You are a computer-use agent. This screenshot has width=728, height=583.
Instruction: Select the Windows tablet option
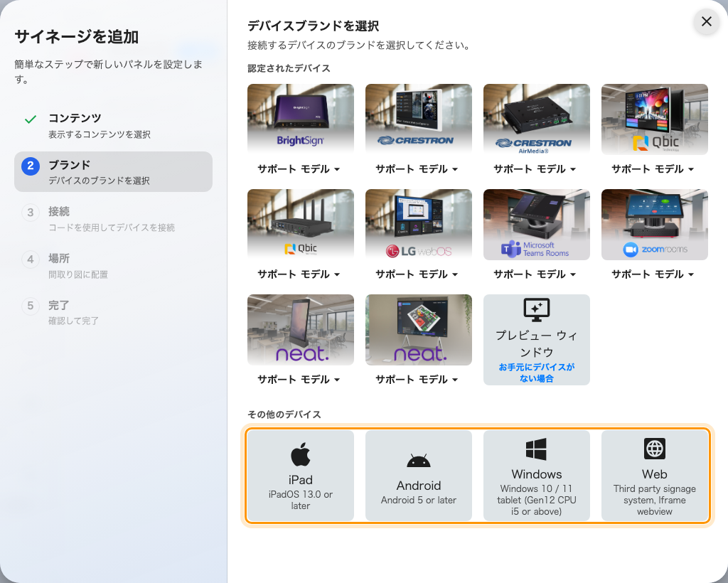pos(536,476)
